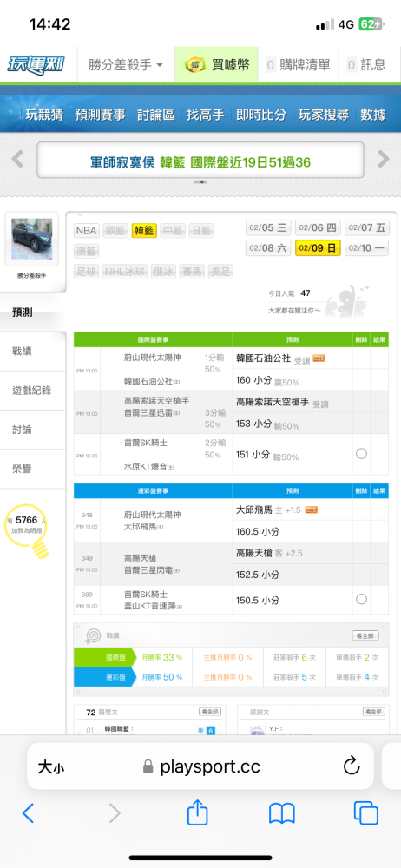This screenshot has width=401, height=868.
Task: Choose date 02/08 六
Action: click(268, 247)
